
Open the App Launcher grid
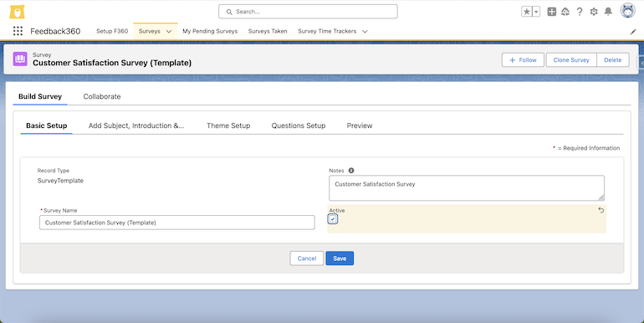point(18,31)
